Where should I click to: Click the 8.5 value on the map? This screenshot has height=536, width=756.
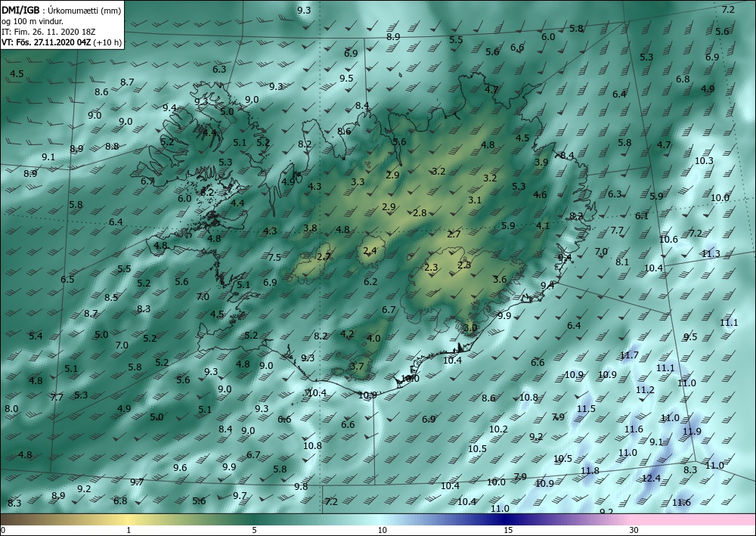coord(111,297)
